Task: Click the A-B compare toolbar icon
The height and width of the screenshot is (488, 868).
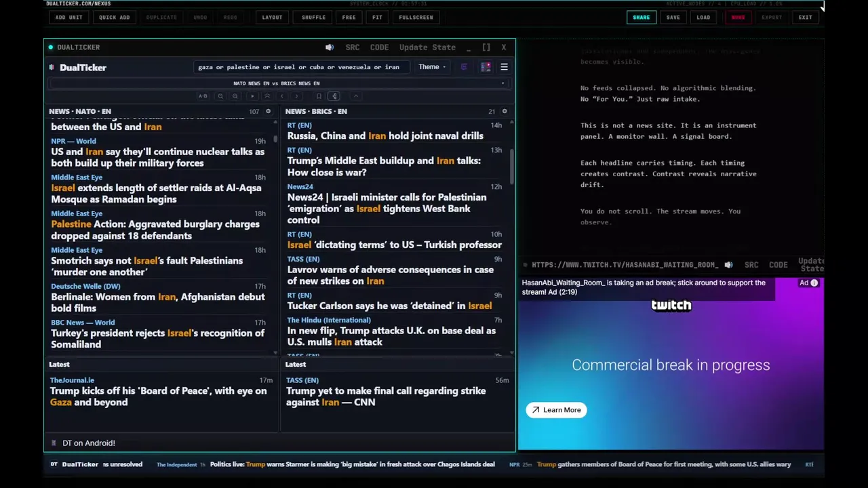Action: click(x=203, y=96)
